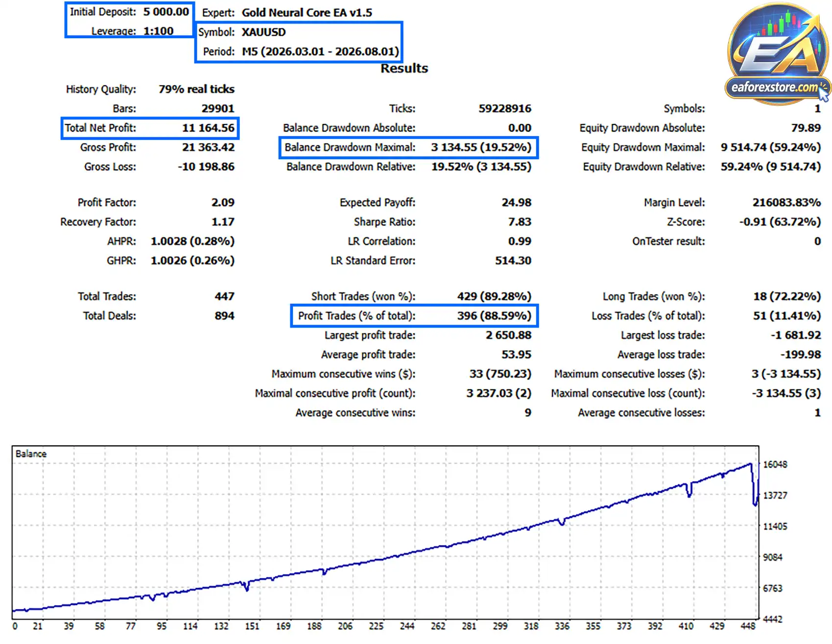Select the Expected Payoff value 24.98
The height and width of the screenshot is (644, 832).
[x=517, y=202]
